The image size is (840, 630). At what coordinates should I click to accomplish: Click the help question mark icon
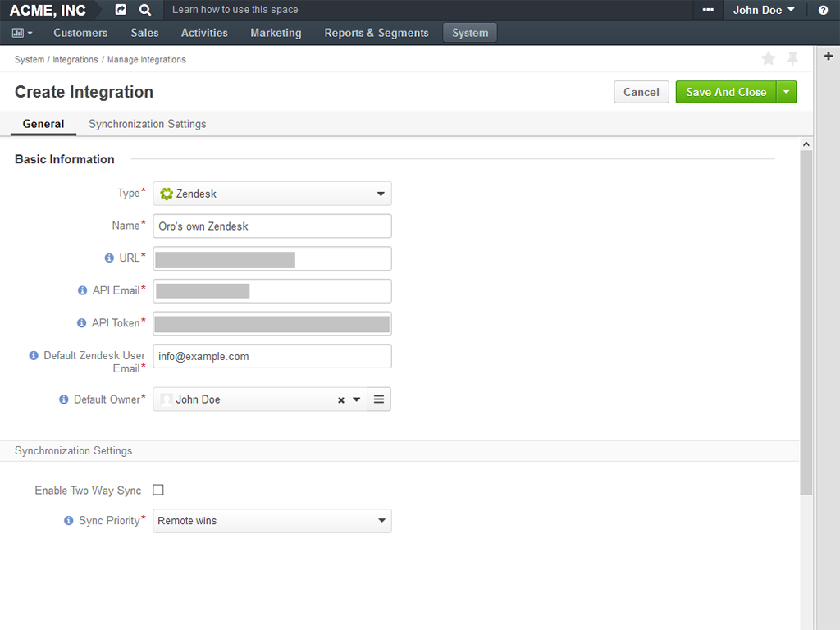(823, 10)
